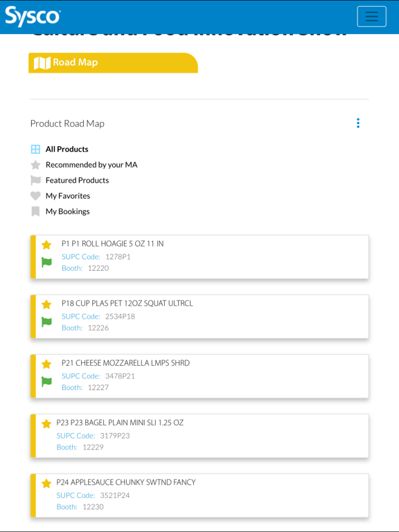Viewport: 399px width, 532px height.
Task: Click the My Bookings bookmark icon
Action: pyautogui.click(x=35, y=211)
